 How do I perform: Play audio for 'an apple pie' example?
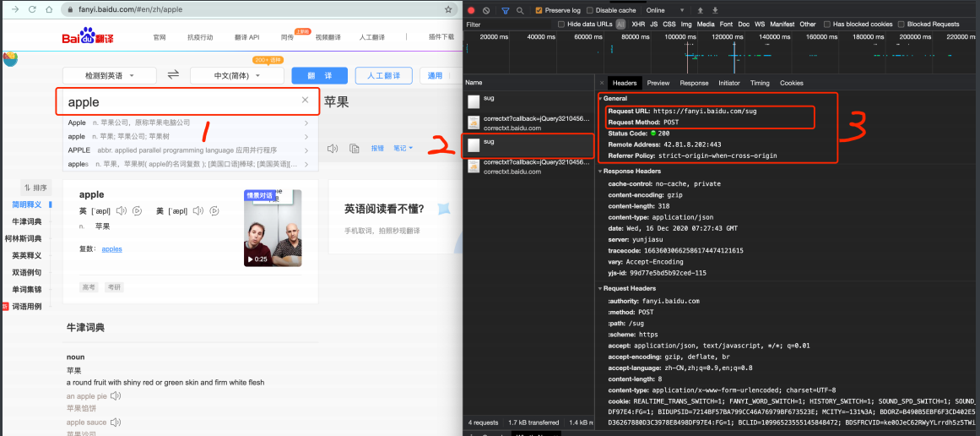click(x=115, y=396)
